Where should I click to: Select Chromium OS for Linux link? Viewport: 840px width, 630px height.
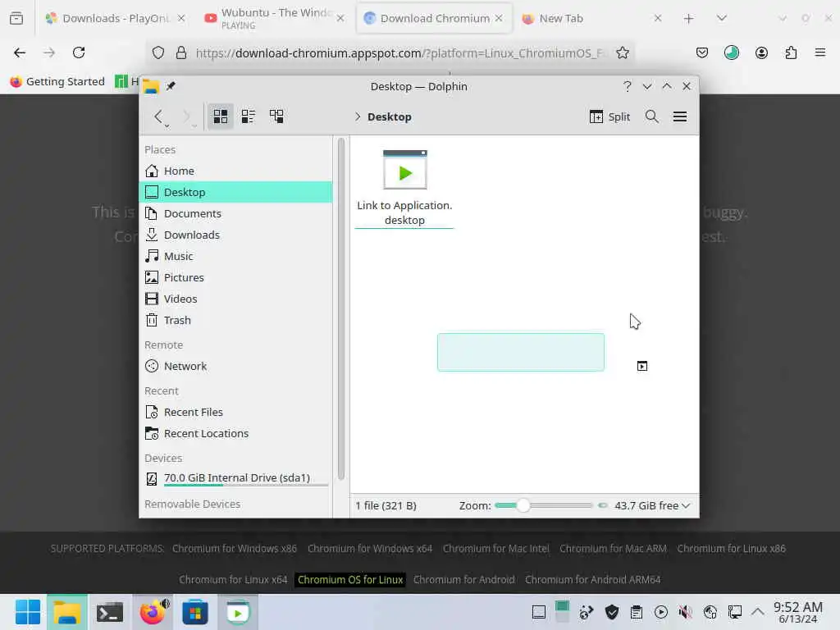350,580
